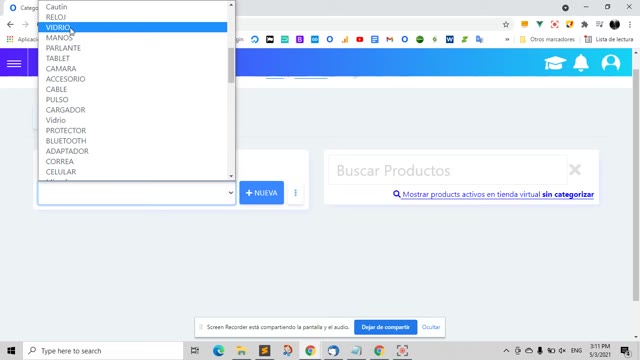Open the Gmail bookmark
This screenshot has height=360, width=640.
point(389,39)
